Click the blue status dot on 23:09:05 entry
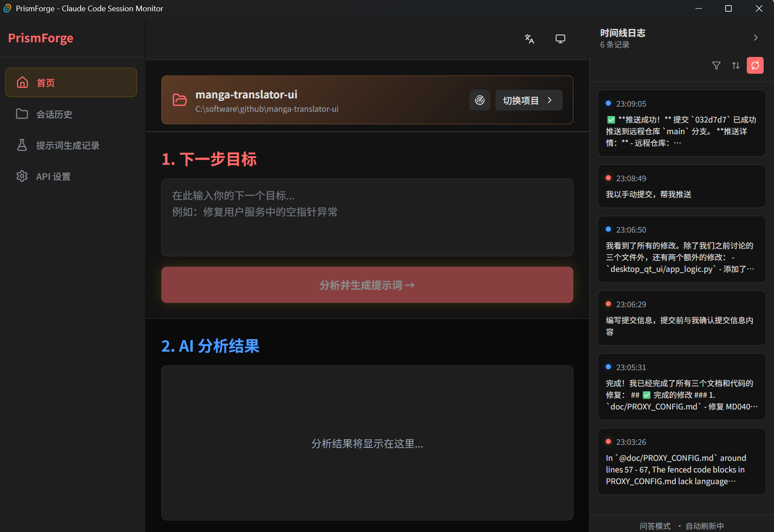774x532 pixels. pyautogui.click(x=608, y=103)
